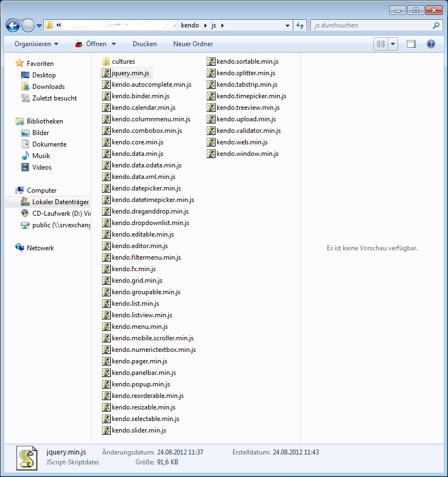The image size is (448, 477).
Task: Click the kendo.treeview.min.js file icon
Action: (x=211, y=108)
